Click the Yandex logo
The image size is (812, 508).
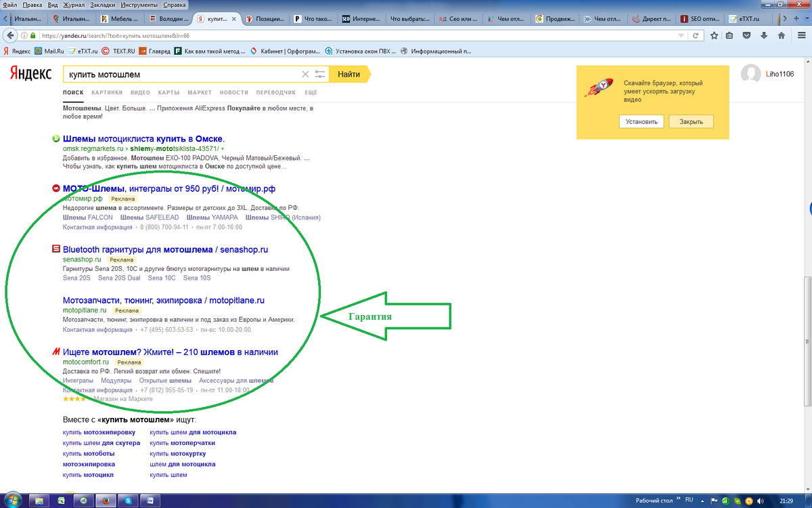[29, 74]
